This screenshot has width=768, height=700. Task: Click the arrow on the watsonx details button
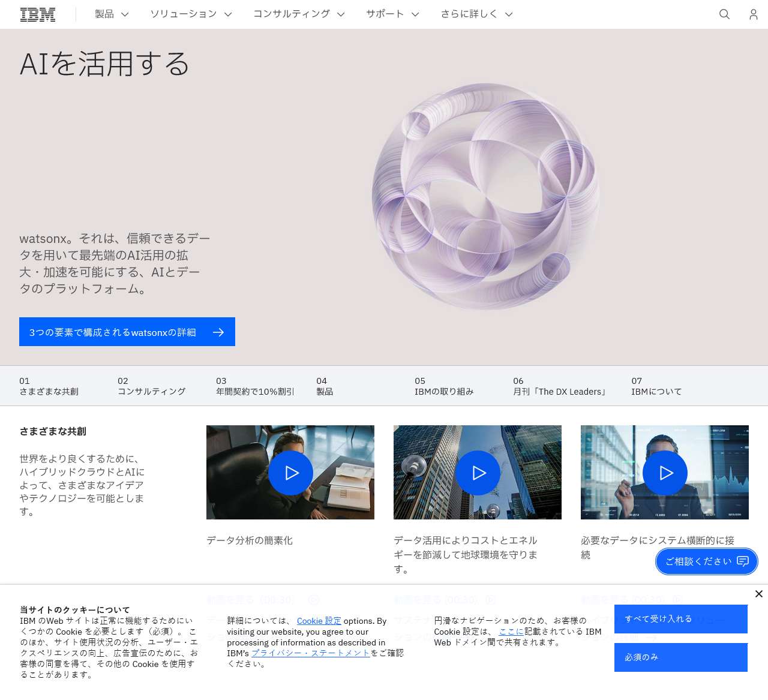[x=218, y=332]
